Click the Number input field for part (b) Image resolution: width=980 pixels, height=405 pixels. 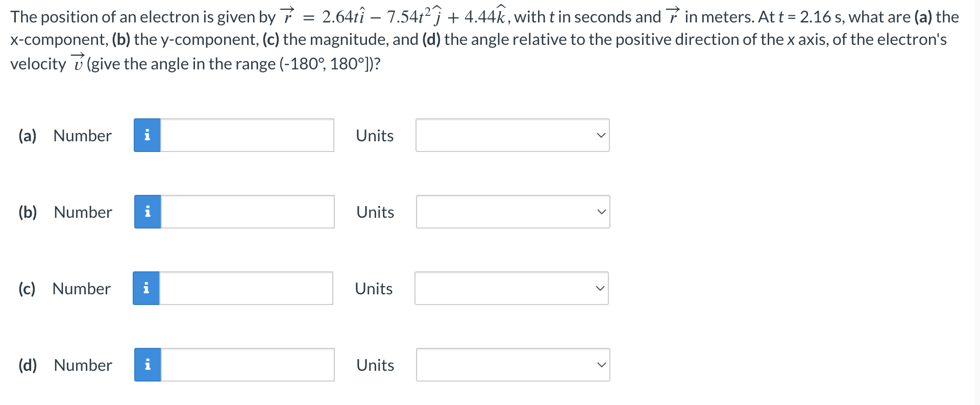point(247,212)
